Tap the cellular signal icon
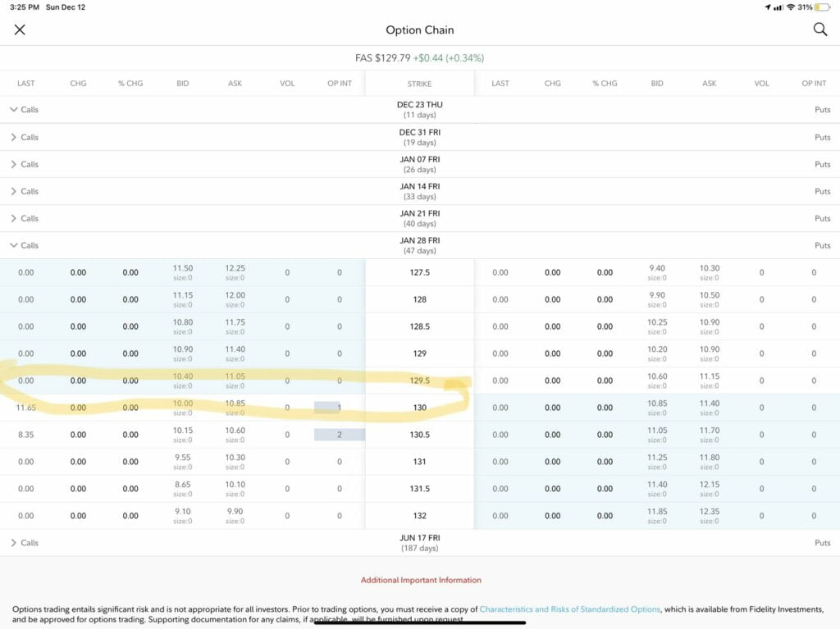This screenshot has height=629, width=840. pyautogui.click(x=778, y=7)
